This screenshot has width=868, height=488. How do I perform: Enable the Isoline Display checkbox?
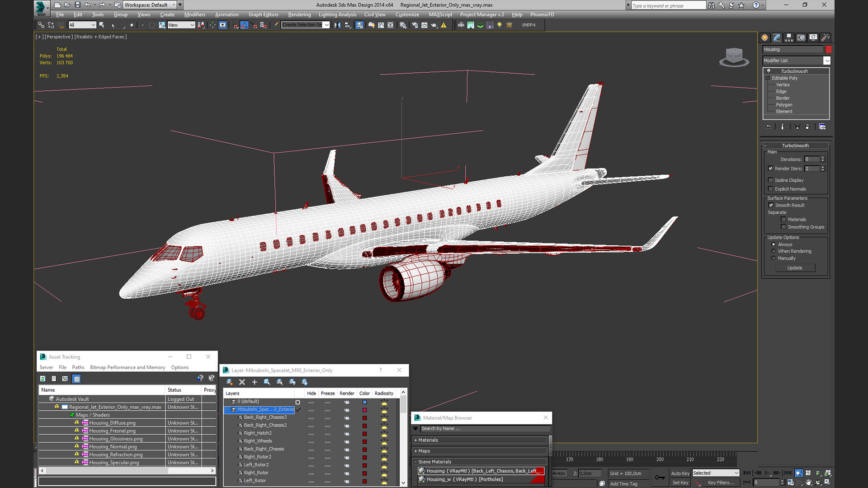771,180
